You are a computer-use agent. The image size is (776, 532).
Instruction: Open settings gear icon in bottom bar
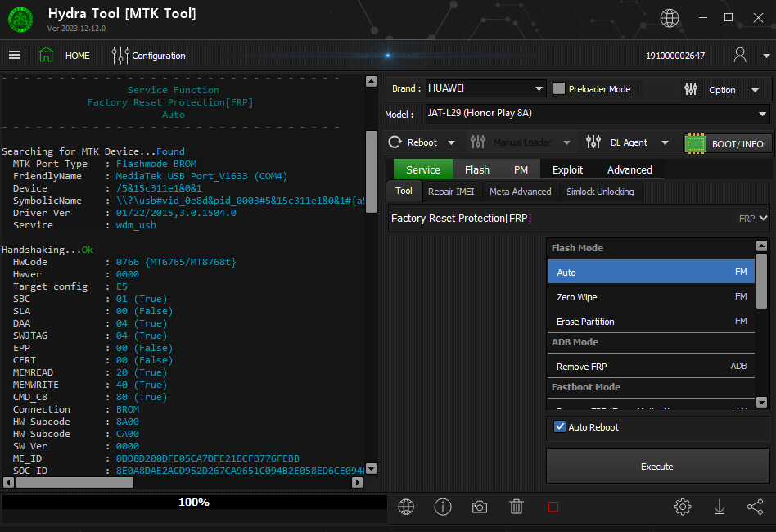point(683,507)
